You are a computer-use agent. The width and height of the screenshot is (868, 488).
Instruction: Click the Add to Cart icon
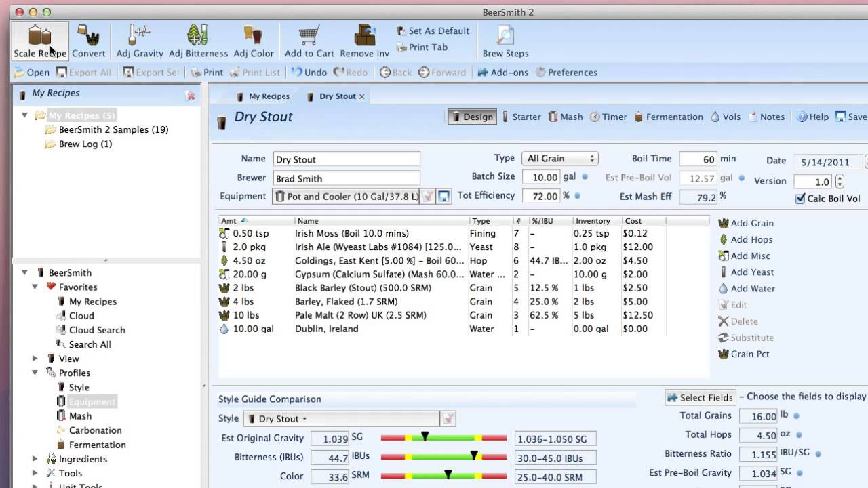(x=309, y=41)
